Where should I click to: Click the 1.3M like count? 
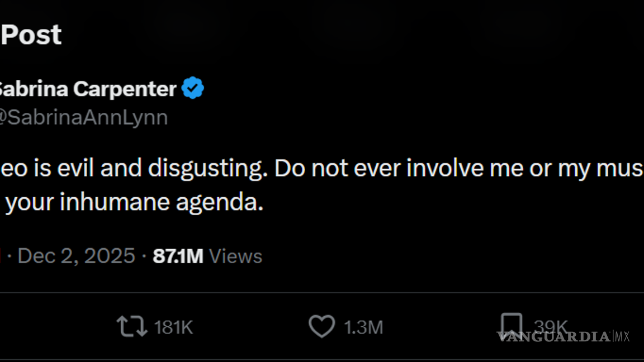coord(362,327)
